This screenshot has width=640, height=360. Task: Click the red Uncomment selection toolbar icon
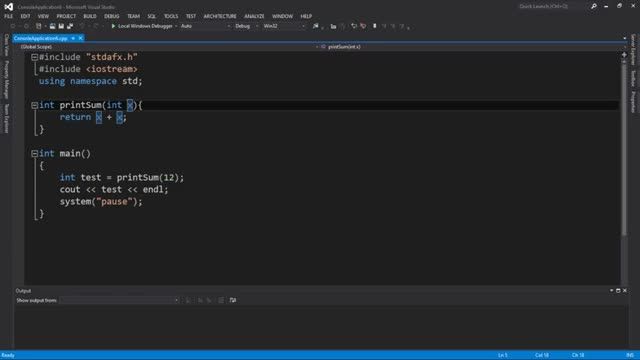coord(363,26)
